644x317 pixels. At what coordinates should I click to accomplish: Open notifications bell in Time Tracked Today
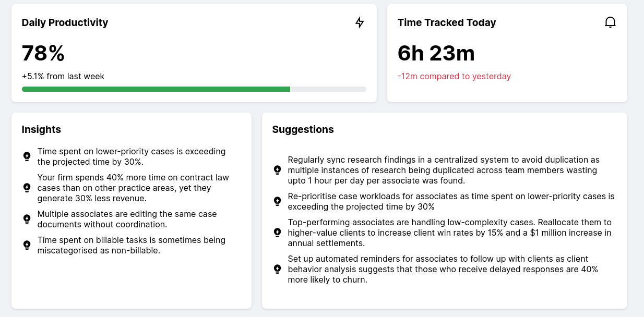[610, 22]
